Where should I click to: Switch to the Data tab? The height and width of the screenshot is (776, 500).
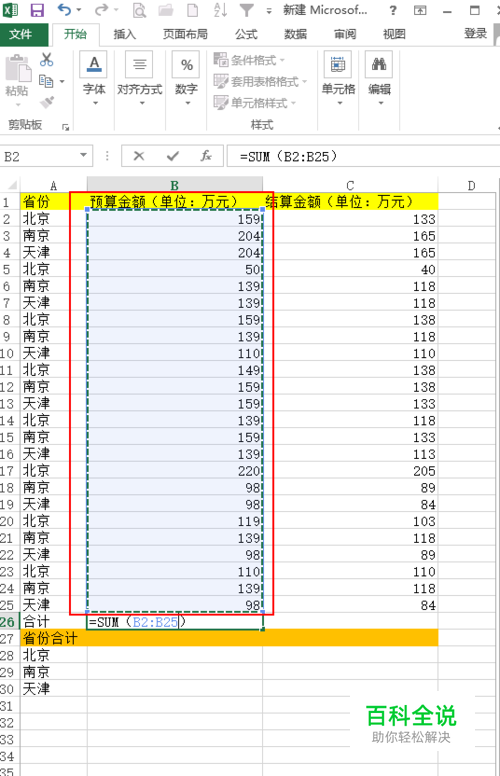click(x=296, y=34)
